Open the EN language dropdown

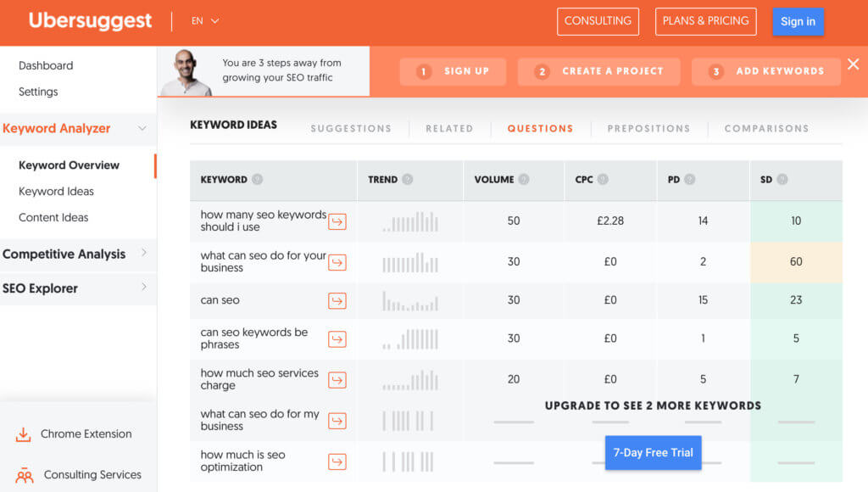[205, 21]
